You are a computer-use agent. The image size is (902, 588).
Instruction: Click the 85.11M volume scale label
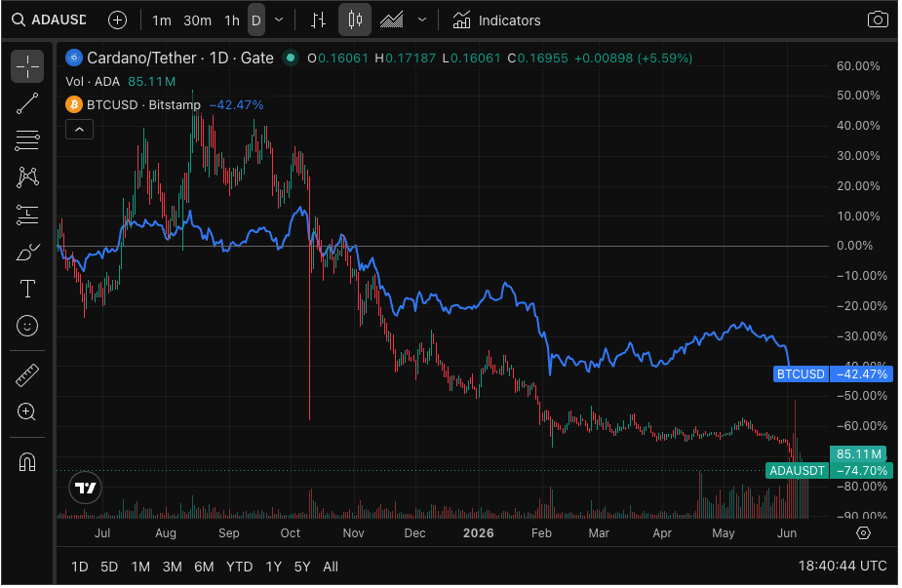pos(859,454)
